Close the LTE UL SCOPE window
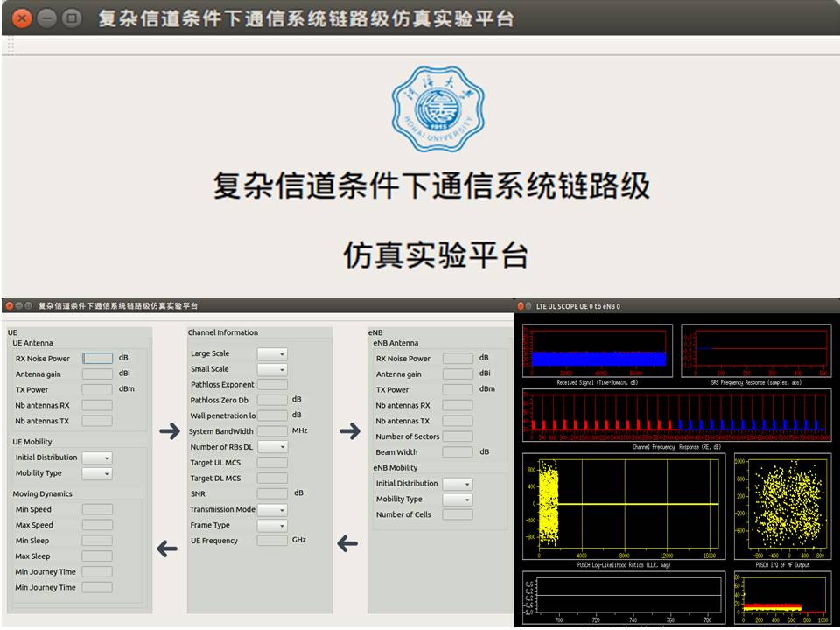The height and width of the screenshot is (630, 840). [x=520, y=306]
